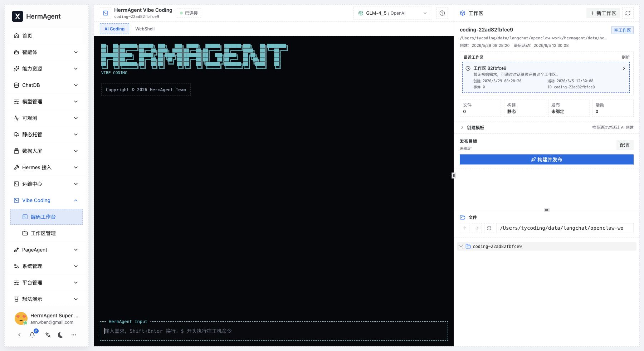Click the user avatar emoji icon
Screen dimensions: 644x351
pos(21,318)
